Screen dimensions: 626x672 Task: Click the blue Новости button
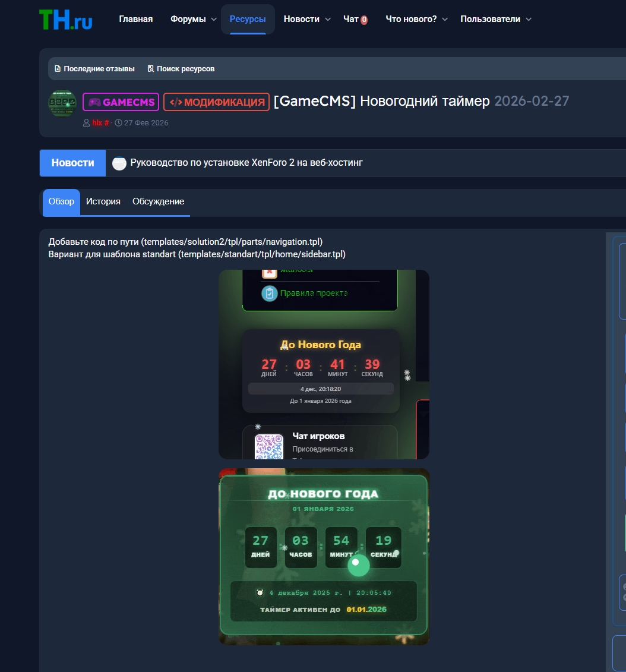pyautogui.click(x=72, y=163)
